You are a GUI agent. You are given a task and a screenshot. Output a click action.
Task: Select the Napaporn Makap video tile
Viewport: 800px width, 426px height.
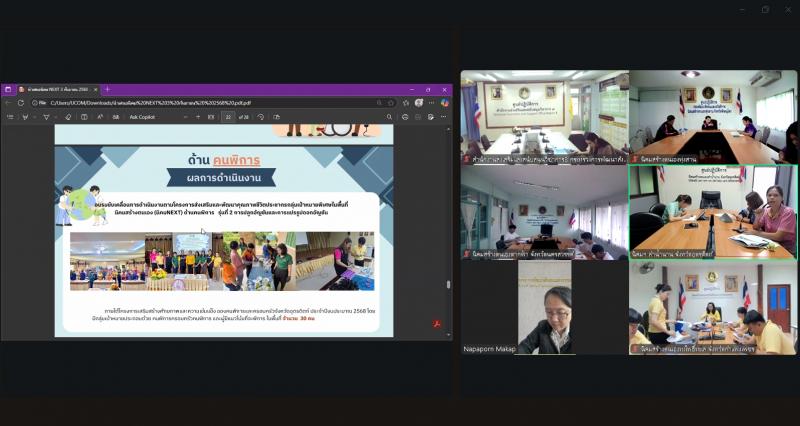(x=544, y=307)
